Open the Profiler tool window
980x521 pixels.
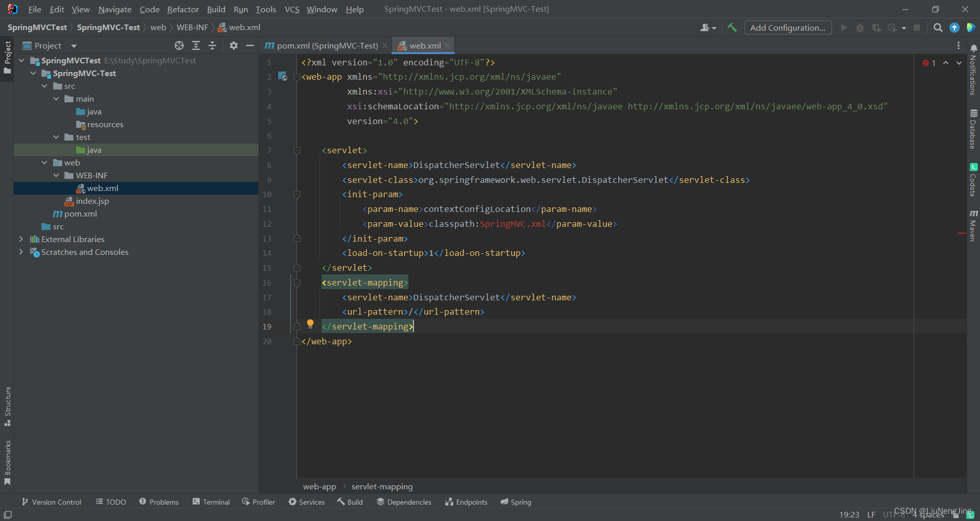pyautogui.click(x=258, y=502)
